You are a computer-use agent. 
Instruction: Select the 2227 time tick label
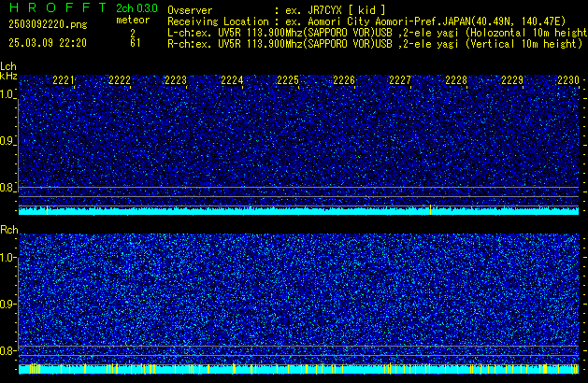pos(400,80)
